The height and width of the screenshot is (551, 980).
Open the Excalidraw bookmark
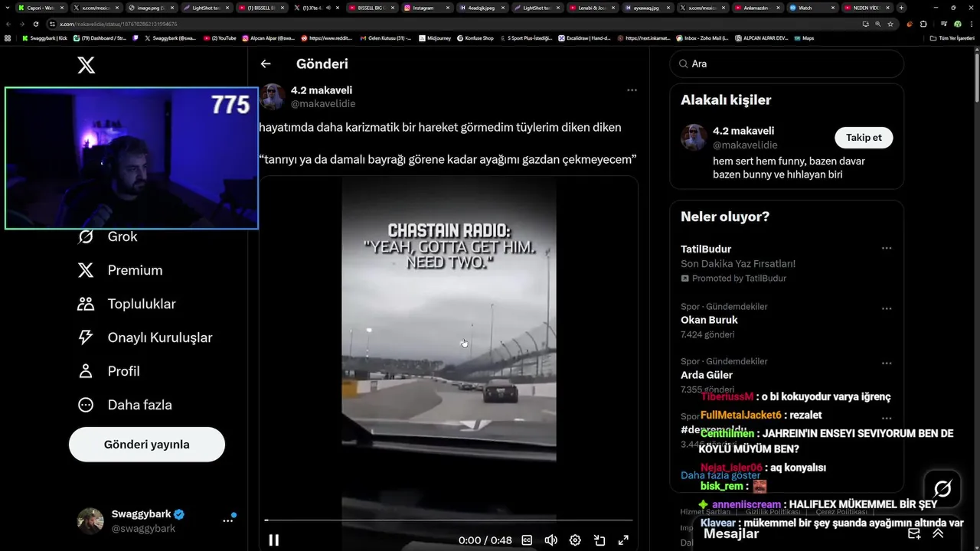[583, 37]
